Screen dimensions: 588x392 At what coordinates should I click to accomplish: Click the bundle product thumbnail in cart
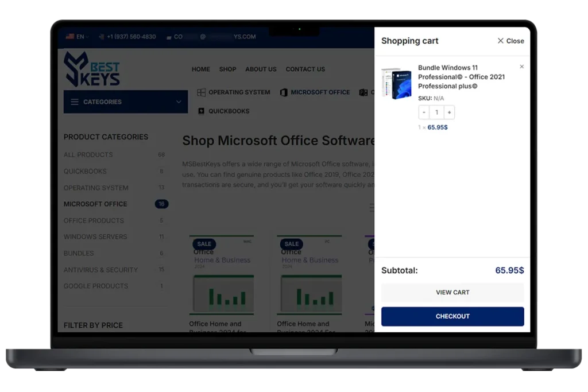tap(397, 84)
